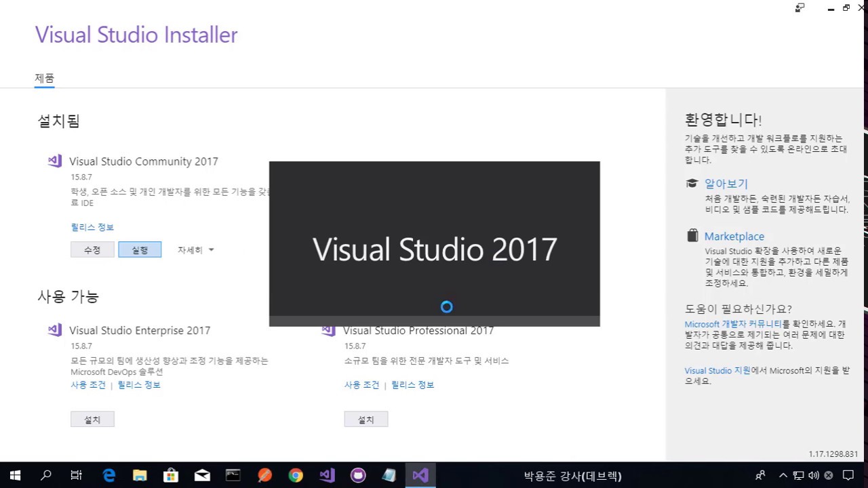
Task: Click the notepad-style taskbar icon
Action: point(389,475)
